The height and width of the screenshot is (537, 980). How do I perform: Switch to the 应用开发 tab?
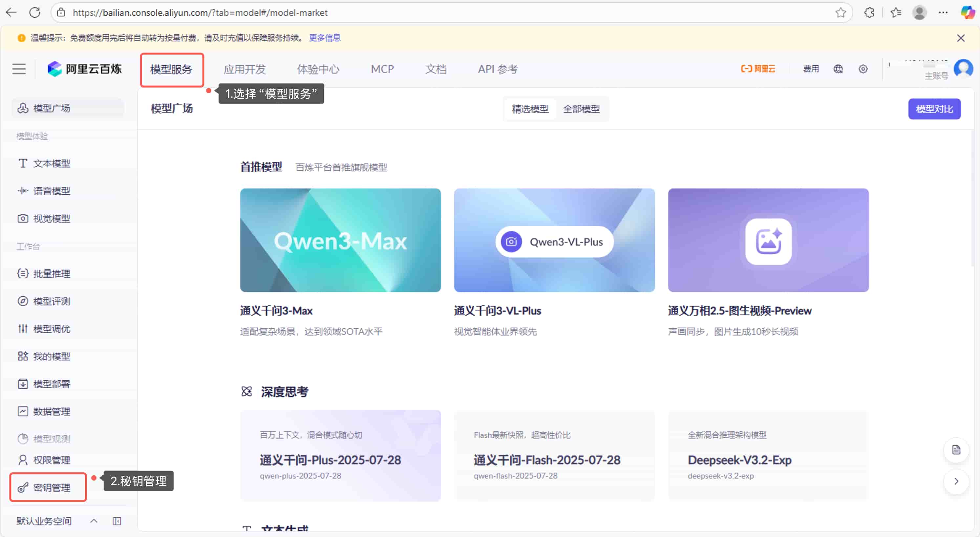click(x=245, y=69)
